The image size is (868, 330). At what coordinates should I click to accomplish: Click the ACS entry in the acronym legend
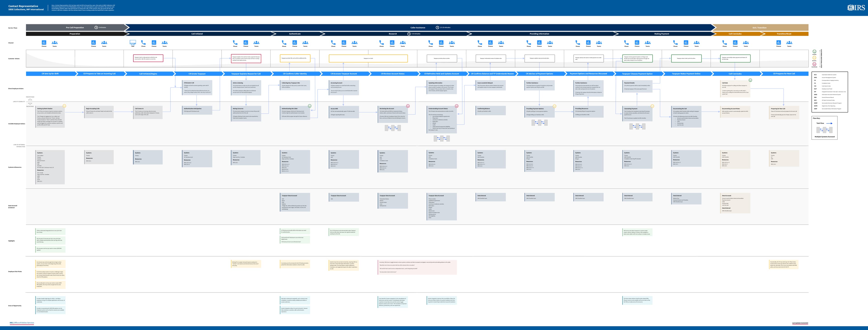pyautogui.click(x=815, y=75)
